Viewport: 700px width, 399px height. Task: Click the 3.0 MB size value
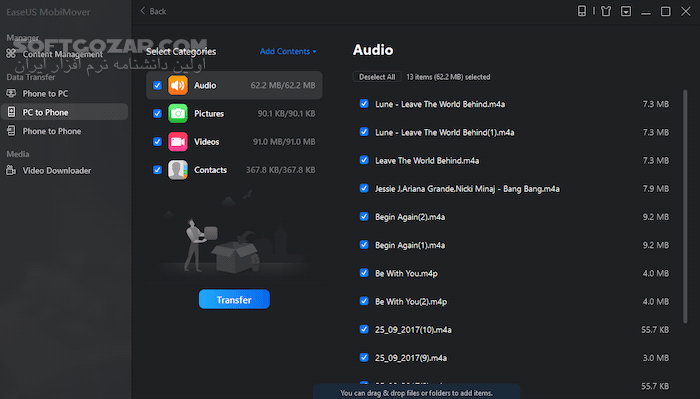(x=655, y=358)
